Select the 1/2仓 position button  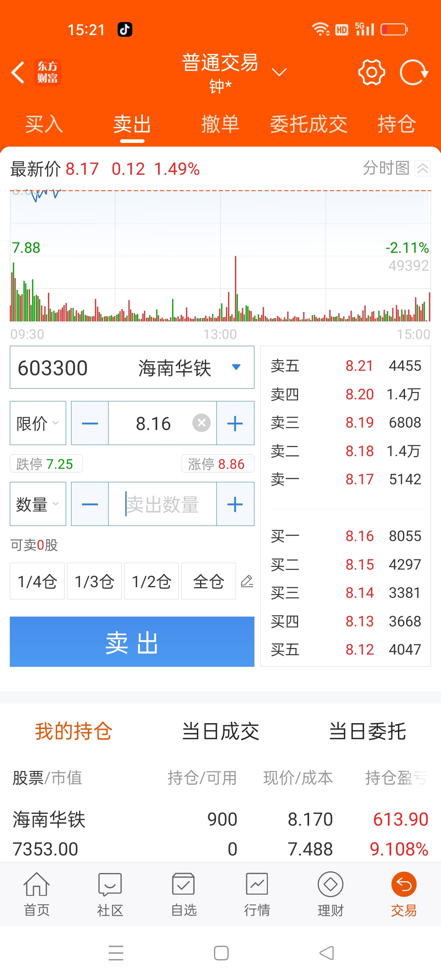151,581
